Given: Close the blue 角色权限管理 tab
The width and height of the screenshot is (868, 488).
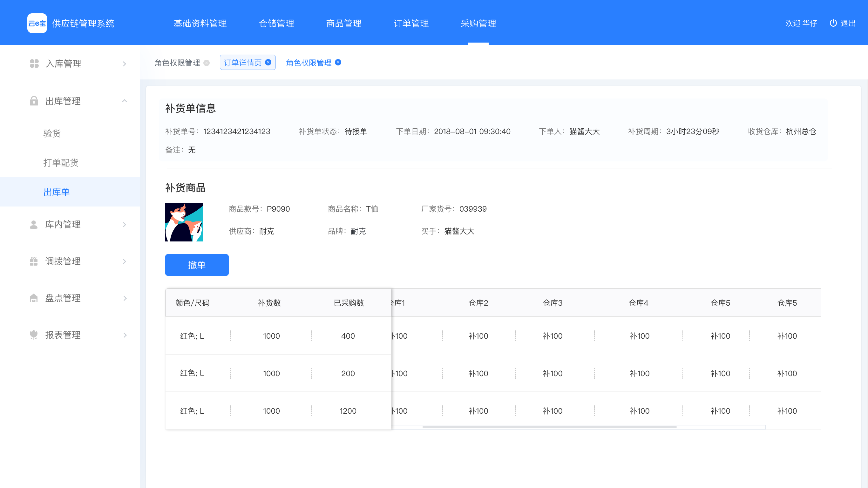Looking at the screenshot, I should (x=338, y=62).
